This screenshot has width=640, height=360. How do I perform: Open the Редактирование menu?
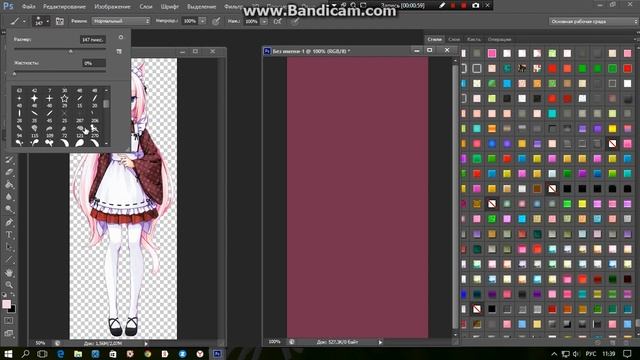click(x=64, y=7)
